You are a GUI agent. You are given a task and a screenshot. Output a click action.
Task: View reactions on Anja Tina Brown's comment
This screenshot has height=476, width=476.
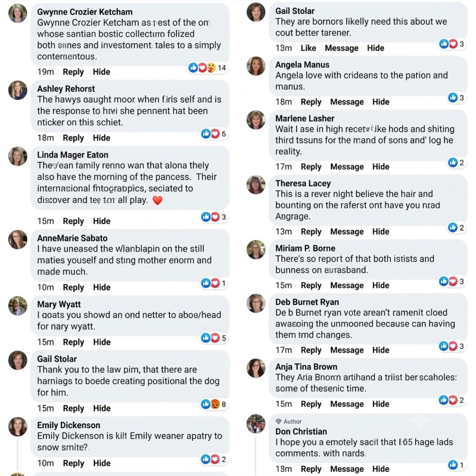coord(452,400)
